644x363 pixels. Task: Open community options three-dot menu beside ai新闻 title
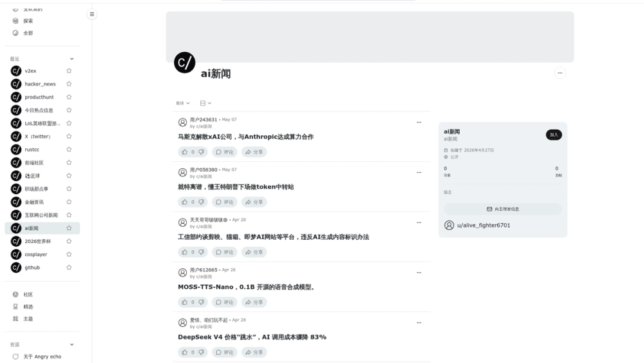tap(560, 73)
